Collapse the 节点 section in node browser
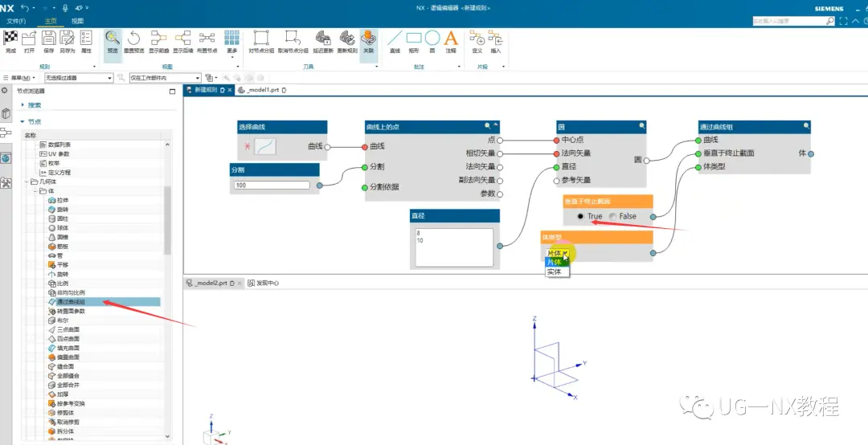The height and width of the screenshot is (445, 868). click(x=23, y=122)
